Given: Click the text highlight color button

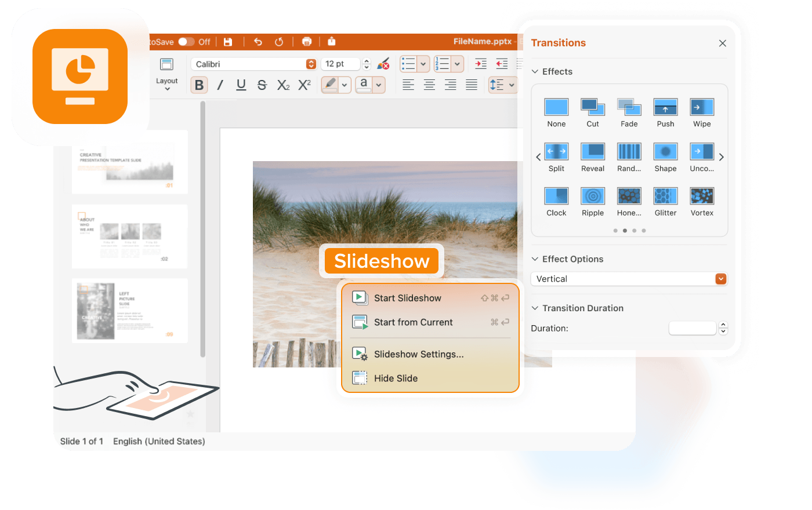Looking at the screenshot, I should (x=330, y=85).
